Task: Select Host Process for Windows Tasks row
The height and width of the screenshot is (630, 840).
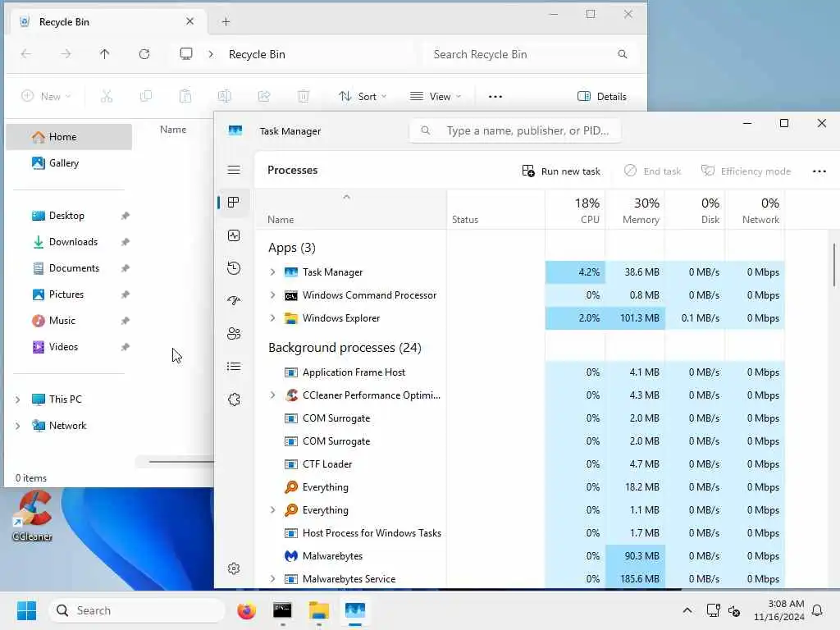Action: pyautogui.click(x=519, y=533)
